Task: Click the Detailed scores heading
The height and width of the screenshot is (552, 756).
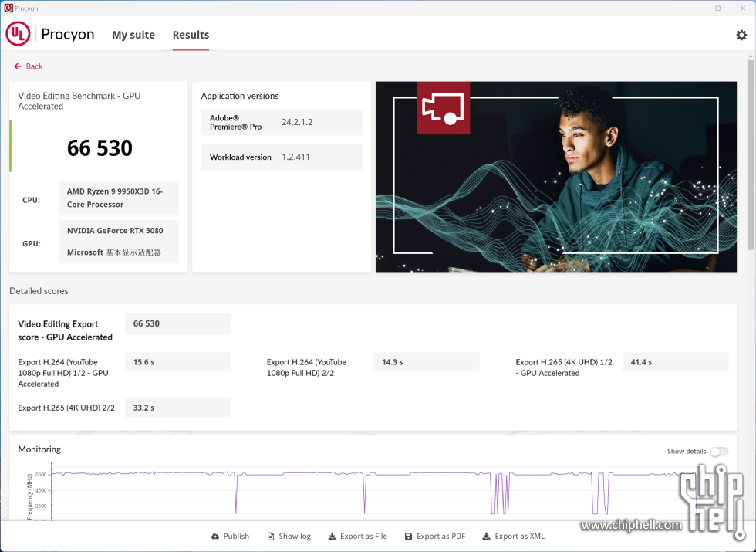Action: point(39,291)
